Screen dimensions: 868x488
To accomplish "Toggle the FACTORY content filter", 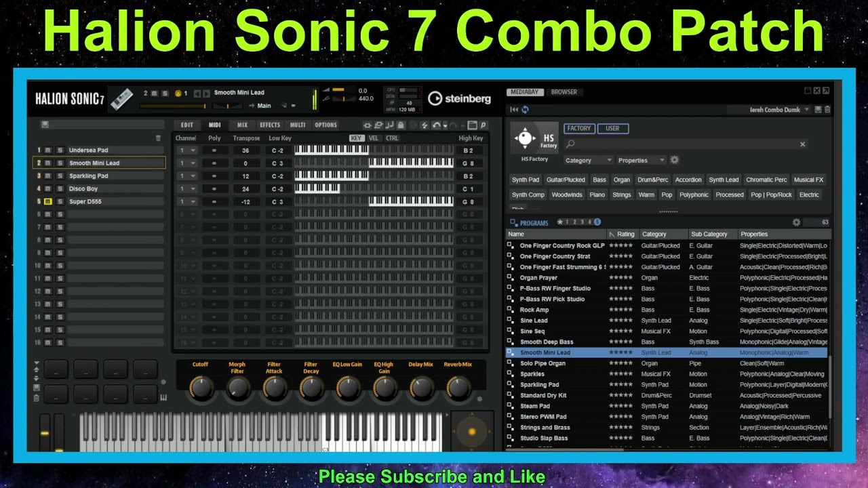I will tap(578, 128).
